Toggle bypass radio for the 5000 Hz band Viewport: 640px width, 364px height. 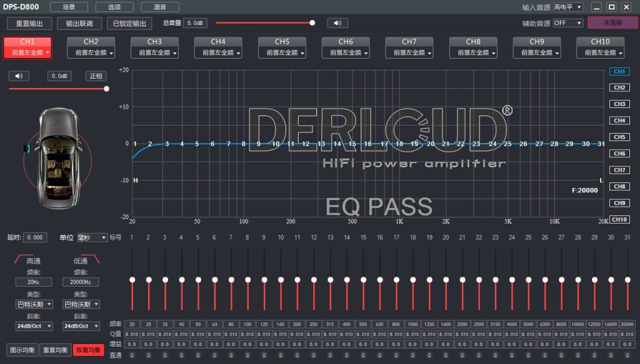point(528,355)
